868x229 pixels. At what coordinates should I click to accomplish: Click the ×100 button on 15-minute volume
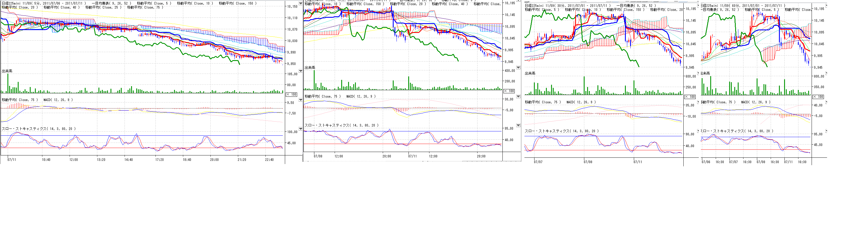click(x=509, y=91)
